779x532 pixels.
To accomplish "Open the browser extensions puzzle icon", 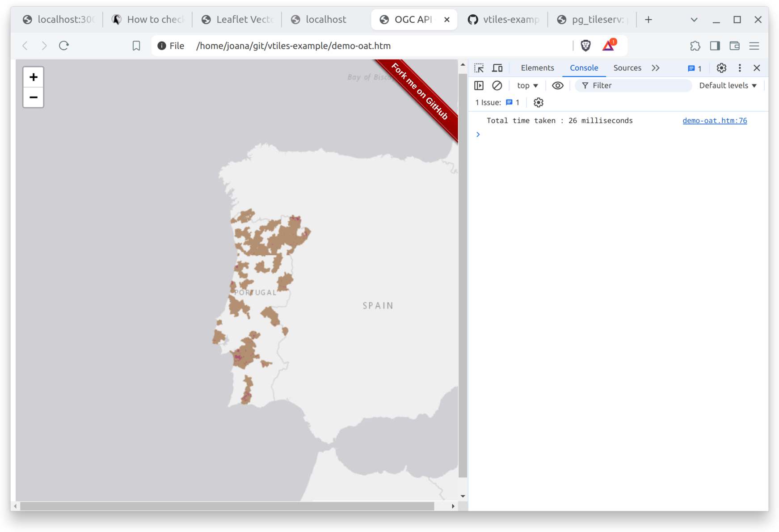I will coord(695,46).
